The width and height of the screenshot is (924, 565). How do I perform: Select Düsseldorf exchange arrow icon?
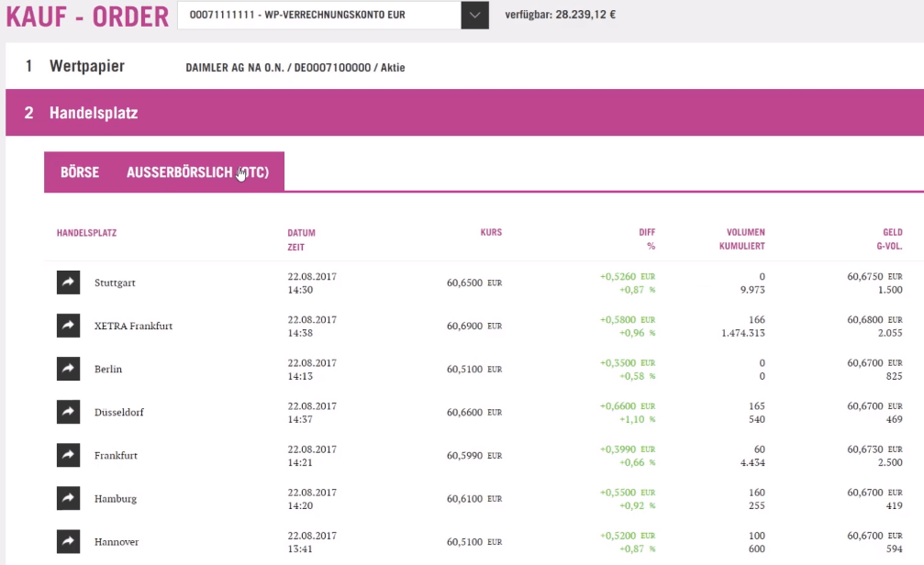[x=68, y=412]
